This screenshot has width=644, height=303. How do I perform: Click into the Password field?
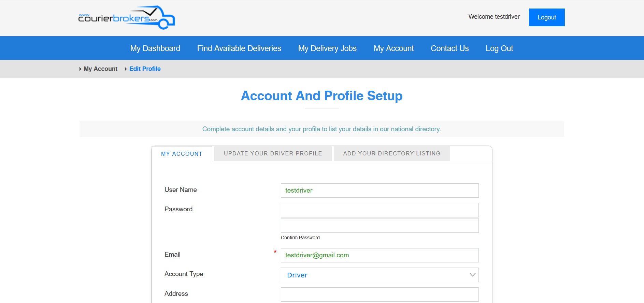tap(379, 210)
